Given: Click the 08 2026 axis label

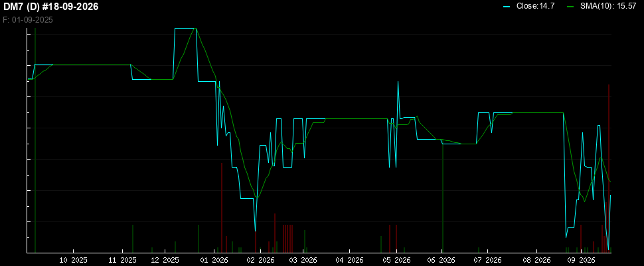Looking at the screenshot, I should pyautogui.click(x=536, y=260).
